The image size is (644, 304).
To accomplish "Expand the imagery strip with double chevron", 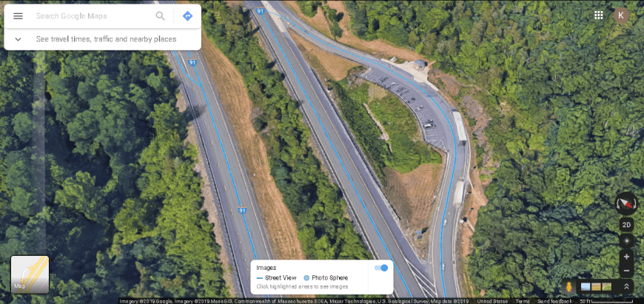I will [626, 286].
